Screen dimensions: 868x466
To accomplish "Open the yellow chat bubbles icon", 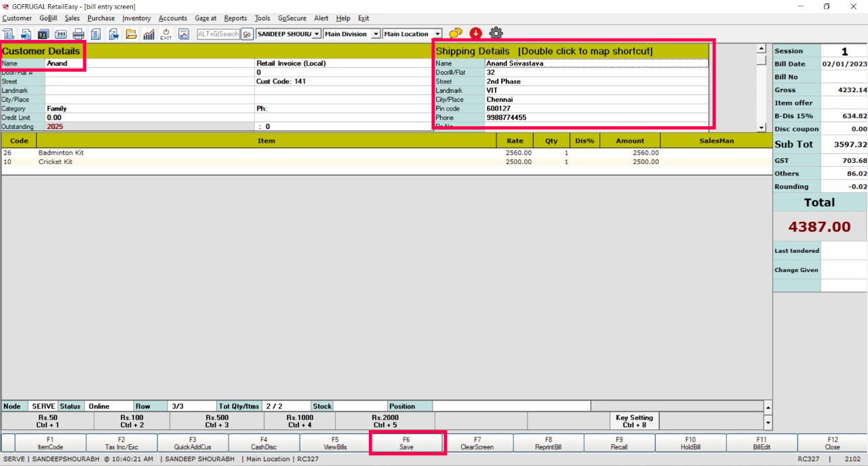I will coord(456,33).
